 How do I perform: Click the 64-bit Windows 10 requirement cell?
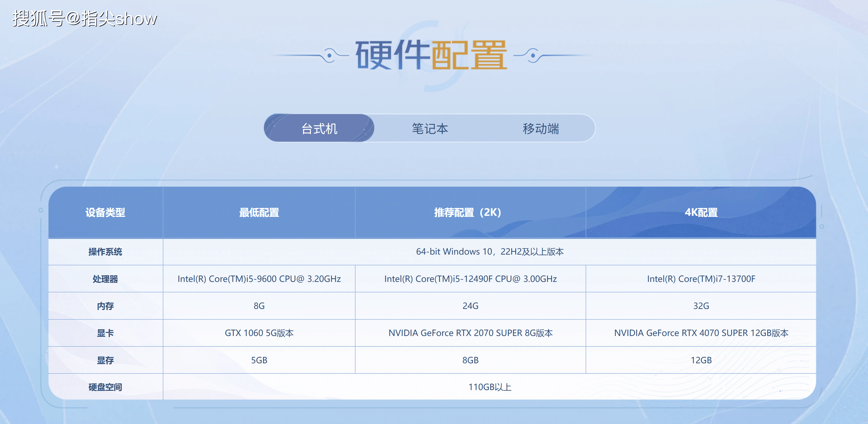point(489,252)
